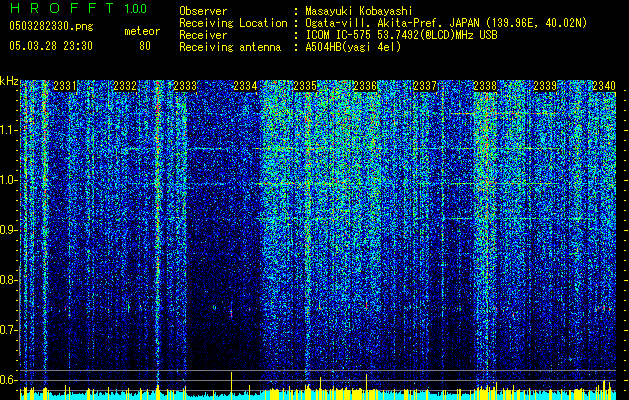Click the ICOM IC-575 receiver frequency text
The height and width of the screenshot is (400, 629).
[401, 35]
